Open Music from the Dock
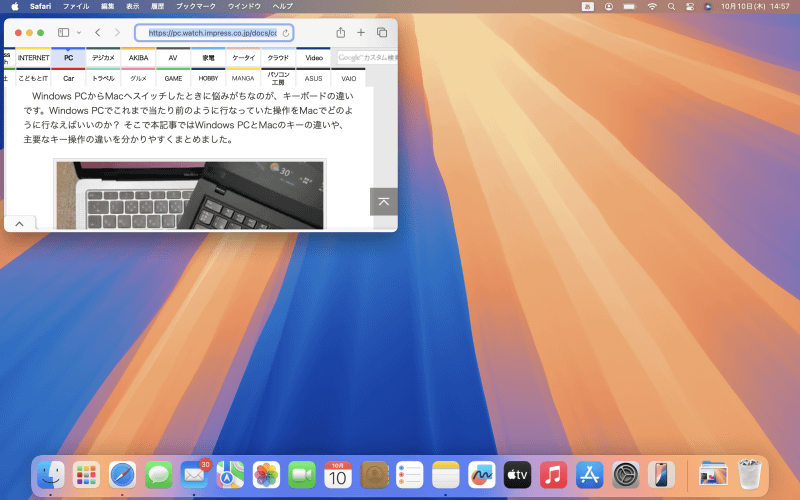 (x=554, y=475)
